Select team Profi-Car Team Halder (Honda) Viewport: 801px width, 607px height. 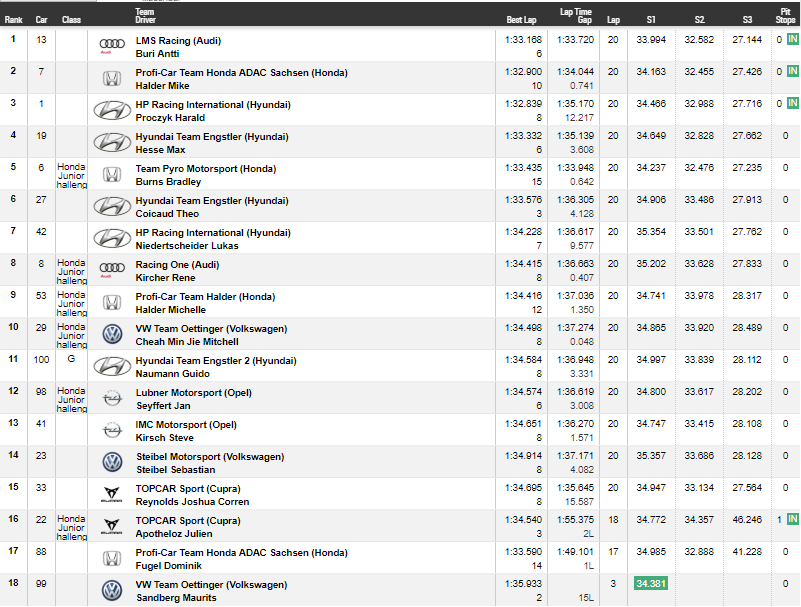pyautogui.click(x=205, y=297)
